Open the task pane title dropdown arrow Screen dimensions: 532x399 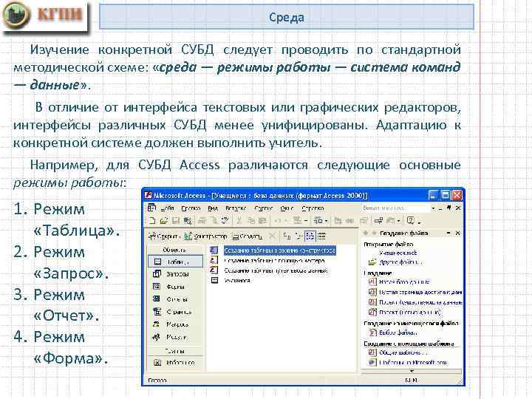pyautogui.click(x=449, y=233)
